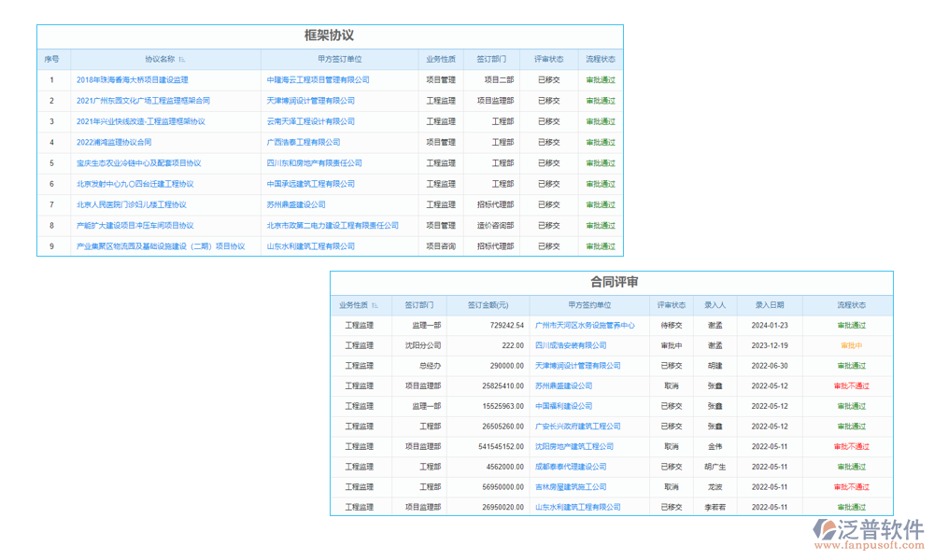This screenshot has height=560, width=934.
Task: Click 审批通过 status on the first agreement row
Action: 599,79
